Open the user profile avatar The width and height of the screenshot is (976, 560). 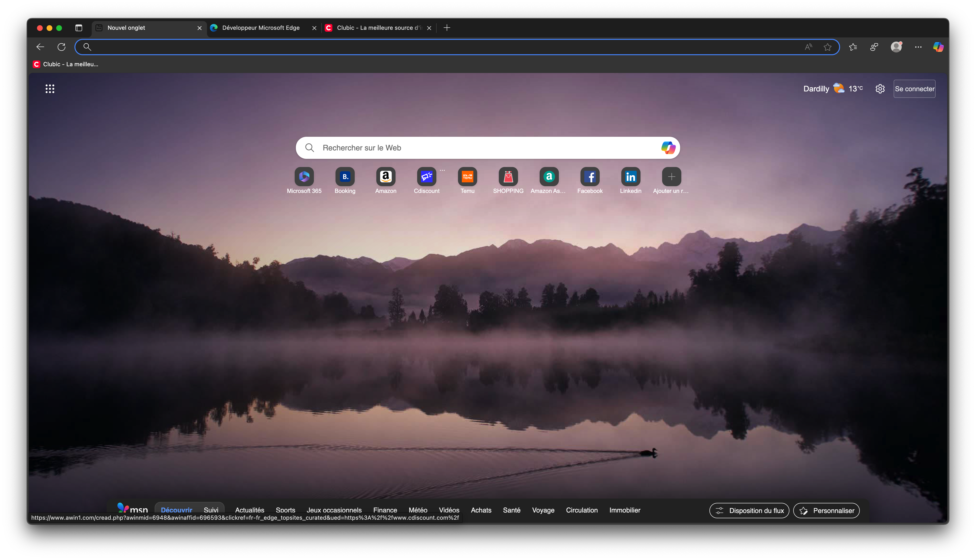pos(896,47)
